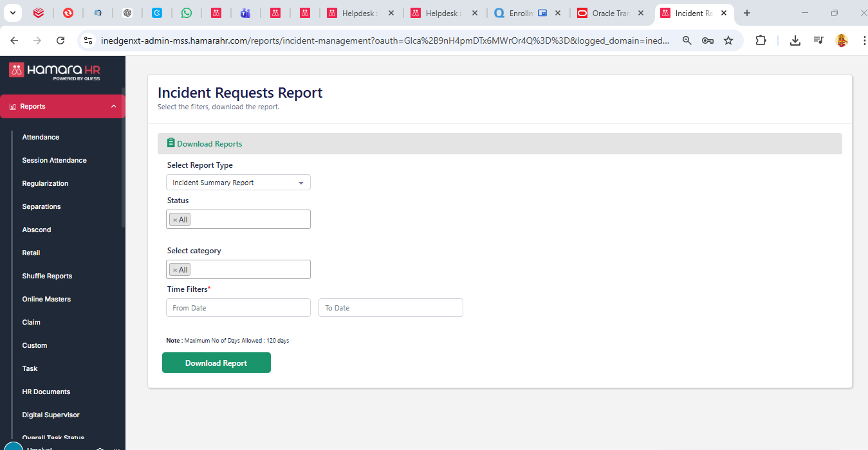Click the From Date field
This screenshot has height=450, width=868.
(238, 307)
